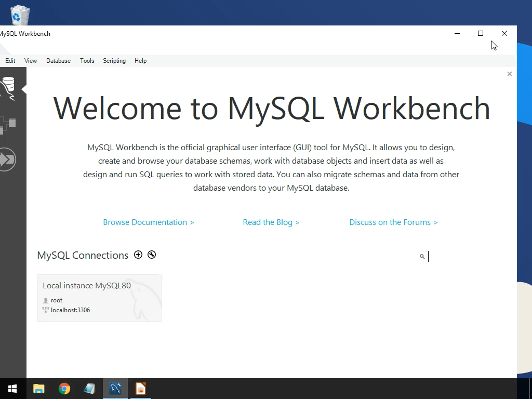
Task: Click the localhost:3306 host text
Action: (70, 310)
